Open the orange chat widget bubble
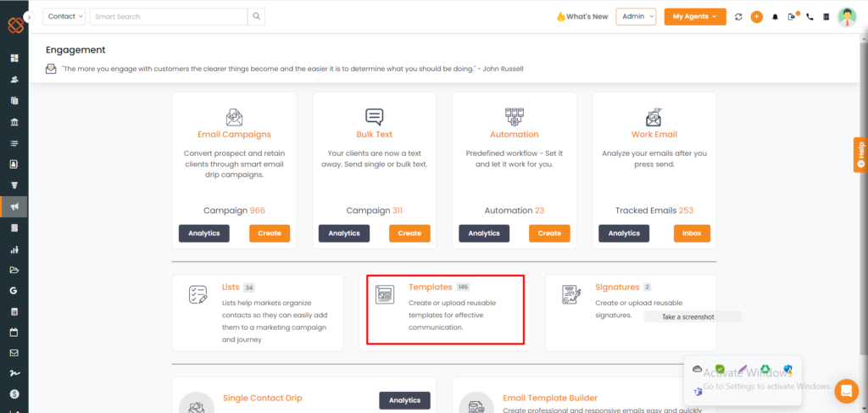Viewport: 868px width, 413px height. coord(846,390)
